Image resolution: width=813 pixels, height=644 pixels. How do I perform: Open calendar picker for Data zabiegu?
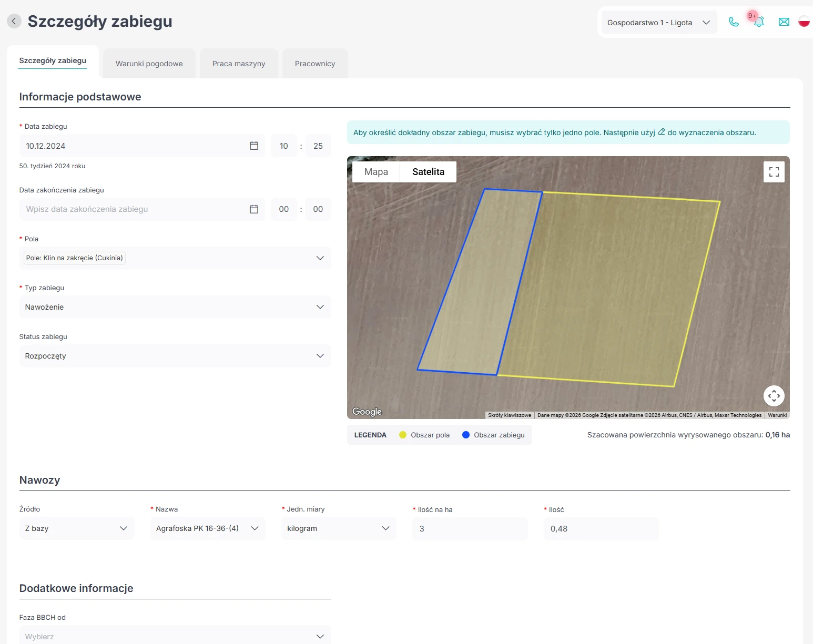[254, 146]
